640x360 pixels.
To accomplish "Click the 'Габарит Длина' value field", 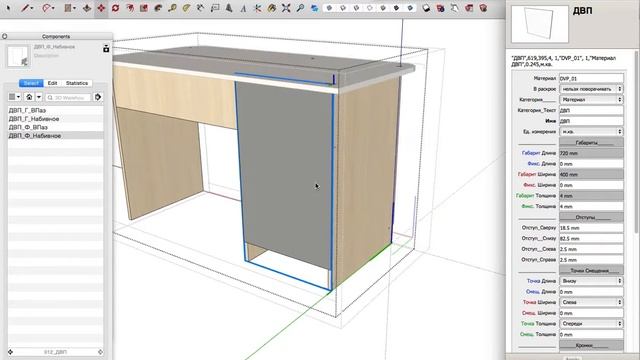I will pos(591,153).
